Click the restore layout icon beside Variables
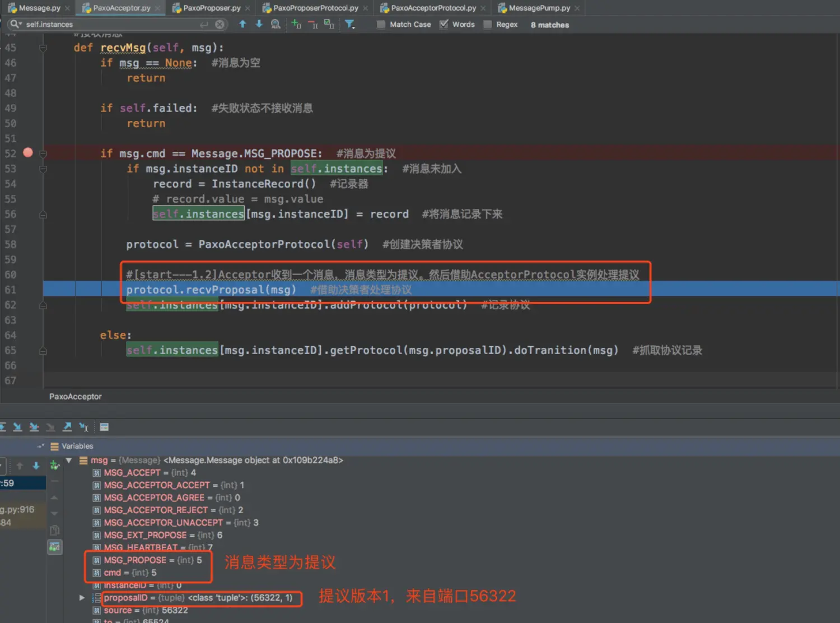This screenshot has width=840, height=623. click(40, 446)
